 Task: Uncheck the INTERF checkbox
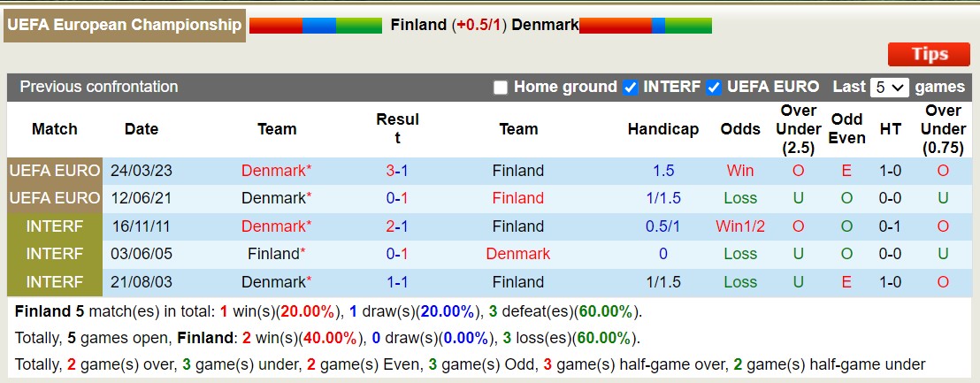tap(631, 88)
